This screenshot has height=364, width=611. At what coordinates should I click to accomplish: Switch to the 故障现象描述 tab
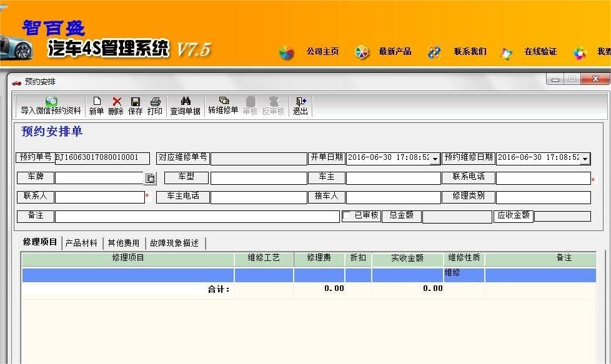pos(174,243)
